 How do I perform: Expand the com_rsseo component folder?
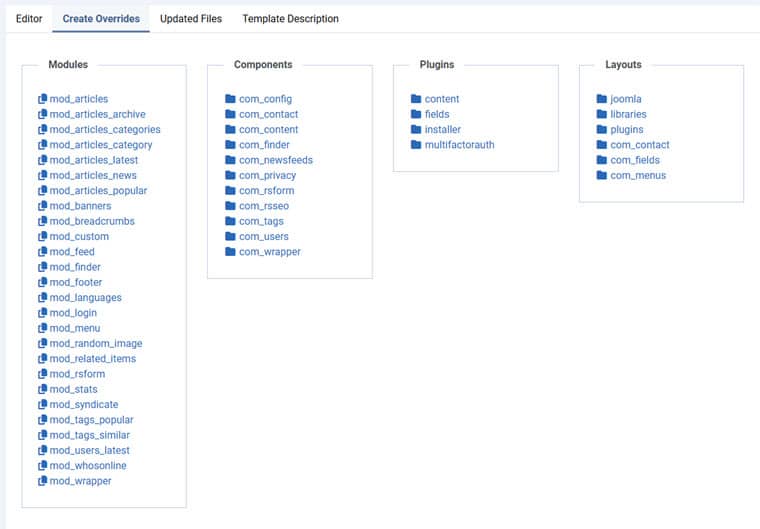(x=264, y=206)
